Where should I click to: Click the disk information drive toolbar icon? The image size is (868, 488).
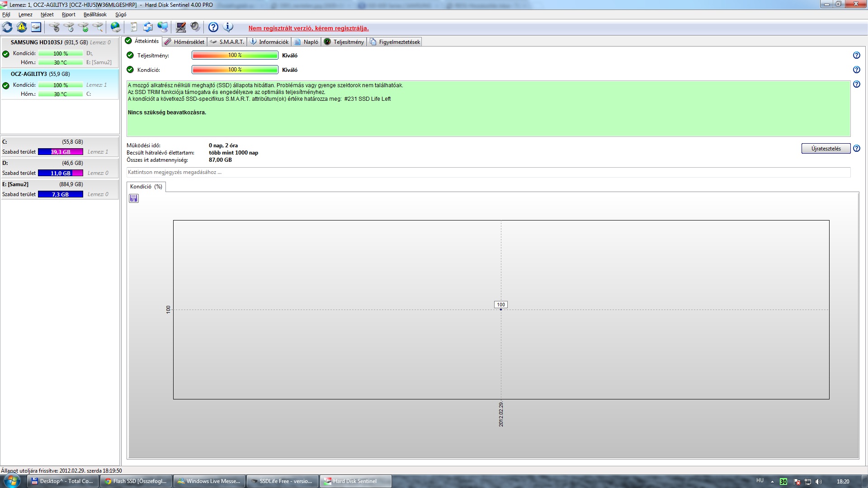pos(36,27)
